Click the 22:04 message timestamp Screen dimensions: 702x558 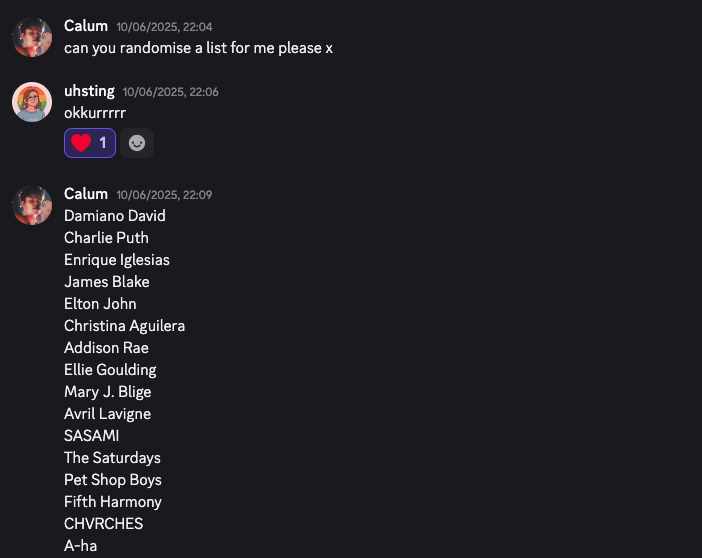pyautogui.click(x=164, y=27)
